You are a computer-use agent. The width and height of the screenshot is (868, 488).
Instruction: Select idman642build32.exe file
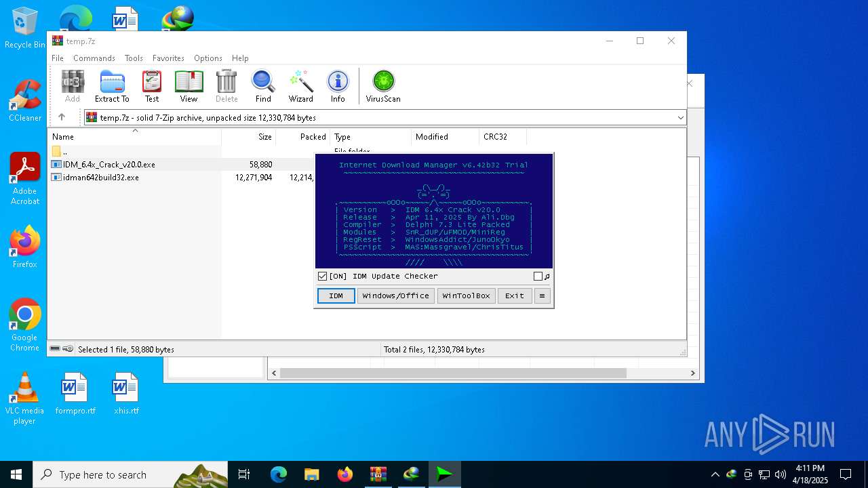click(100, 178)
